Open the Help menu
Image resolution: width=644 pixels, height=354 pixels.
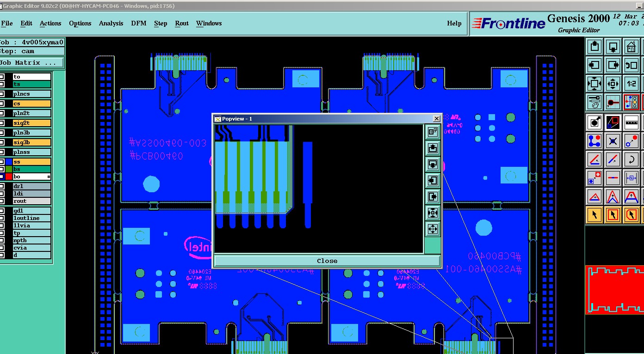click(454, 23)
